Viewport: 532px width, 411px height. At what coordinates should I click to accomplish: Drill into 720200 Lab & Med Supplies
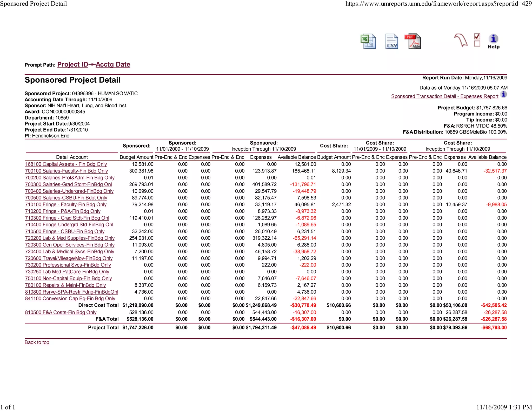[x=70, y=238]
